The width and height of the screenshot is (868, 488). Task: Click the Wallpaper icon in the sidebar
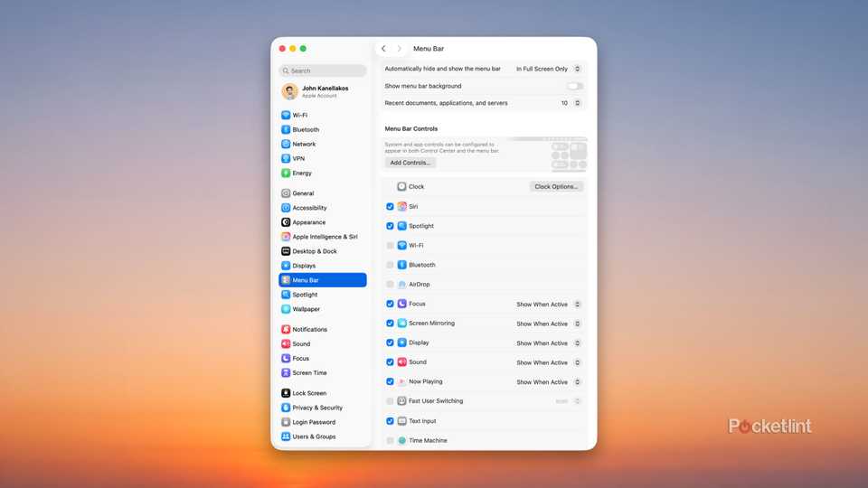coord(286,309)
